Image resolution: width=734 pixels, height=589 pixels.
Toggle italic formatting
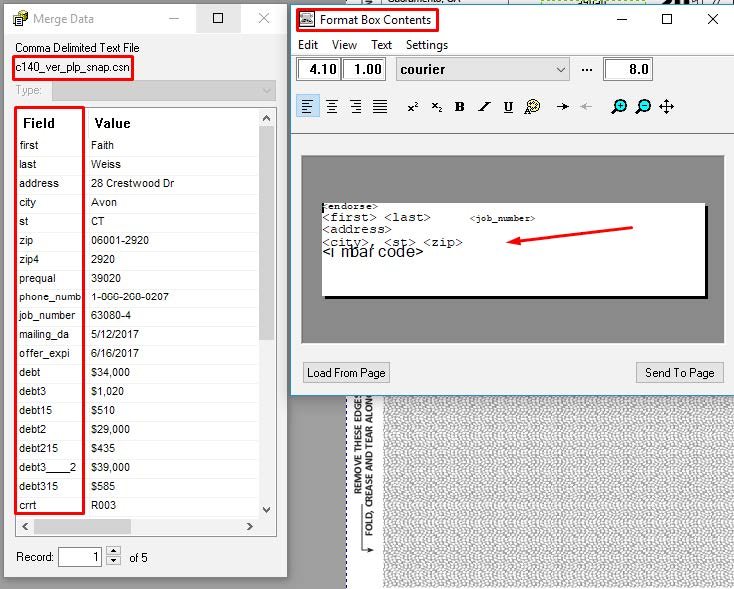click(484, 107)
